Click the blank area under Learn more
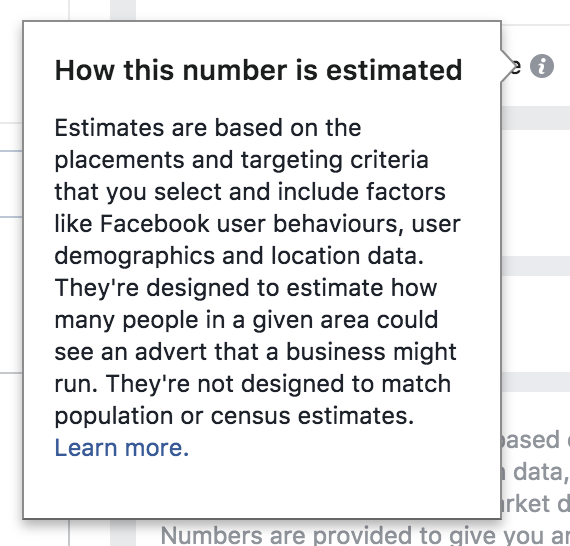 coord(262,489)
